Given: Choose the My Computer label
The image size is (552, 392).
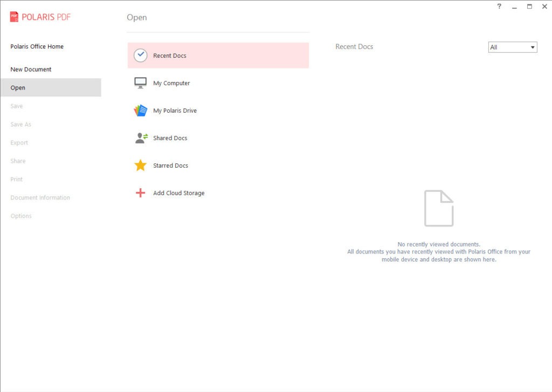Looking at the screenshot, I should pos(171,83).
